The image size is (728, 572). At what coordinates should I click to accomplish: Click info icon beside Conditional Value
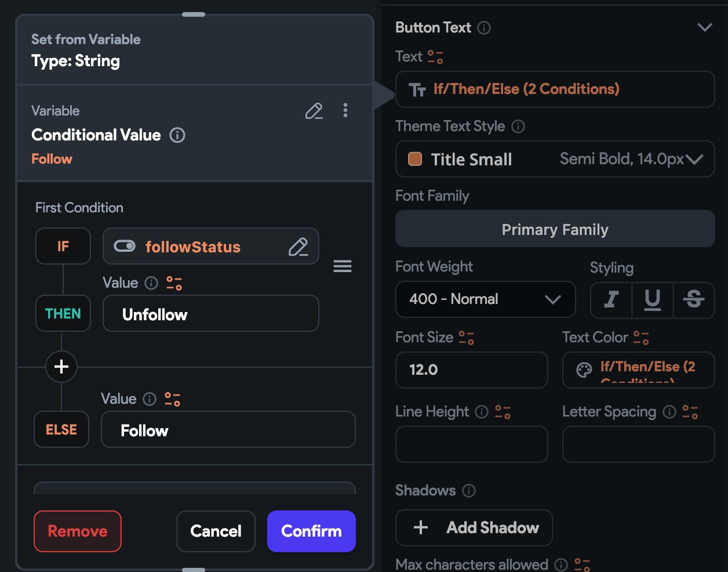(177, 135)
